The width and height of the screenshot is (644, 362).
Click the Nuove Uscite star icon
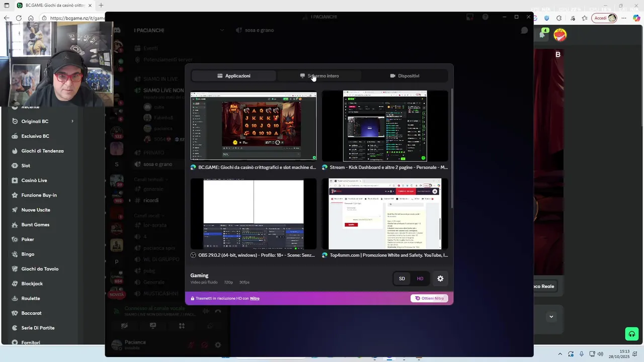pos(15,210)
